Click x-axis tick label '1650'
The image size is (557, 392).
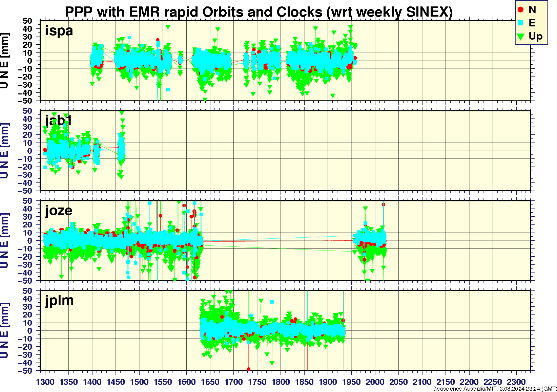(210, 382)
